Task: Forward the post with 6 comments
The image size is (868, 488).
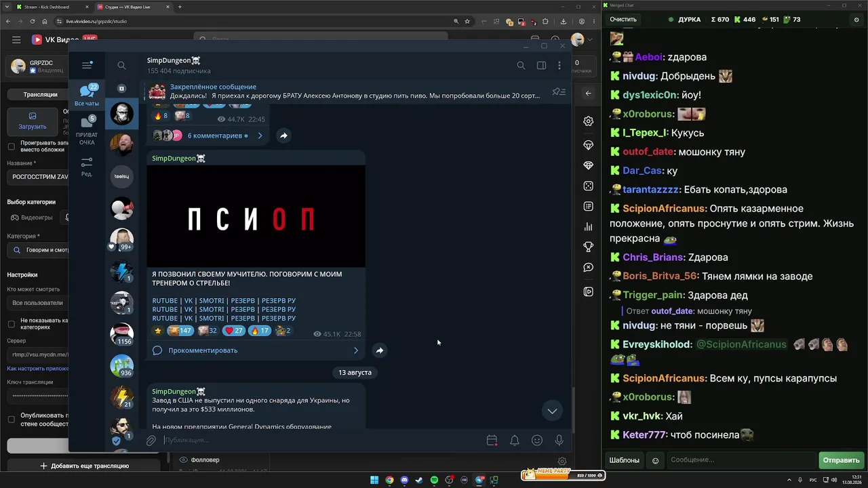Action: [283, 136]
